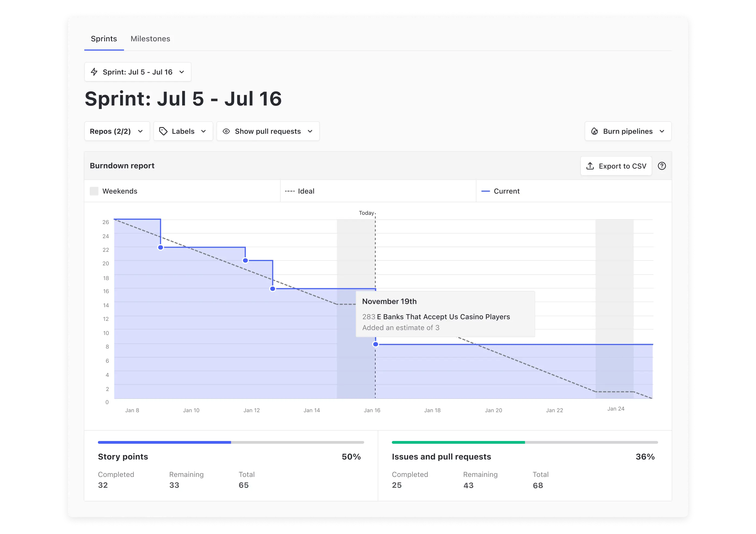Click the upload icon in Export to CSV
This screenshot has width=756, height=534.
click(x=590, y=166)
